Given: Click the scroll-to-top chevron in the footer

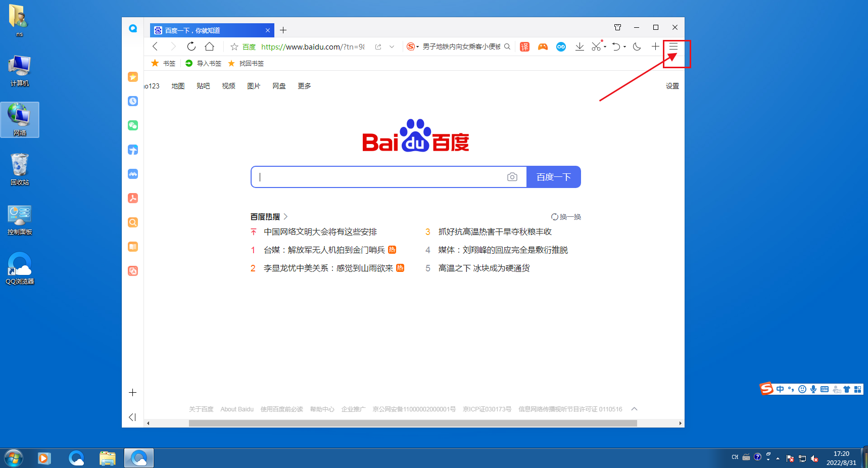Looking at the screenshot, I should [635, 409].
